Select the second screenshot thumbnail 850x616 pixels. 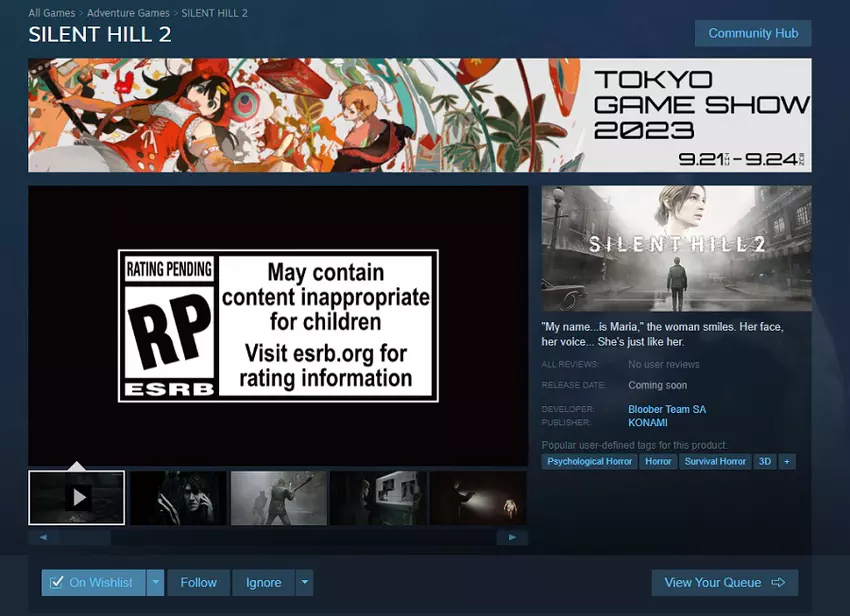178,497
